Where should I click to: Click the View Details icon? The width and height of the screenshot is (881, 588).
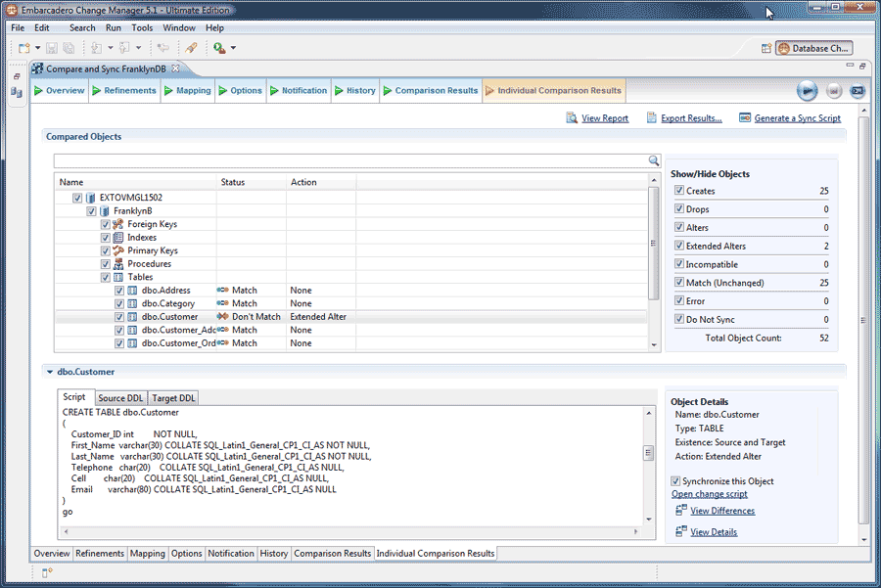coord(681,531)
